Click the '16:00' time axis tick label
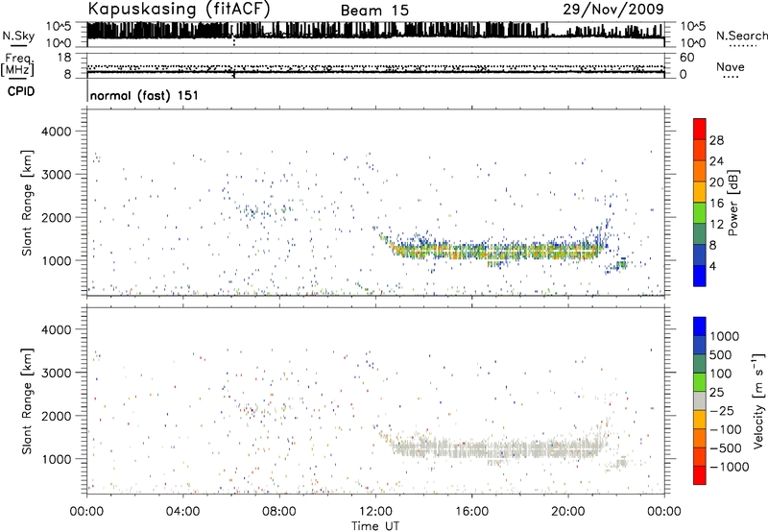768x532 pixels. (x=471, y=512)
